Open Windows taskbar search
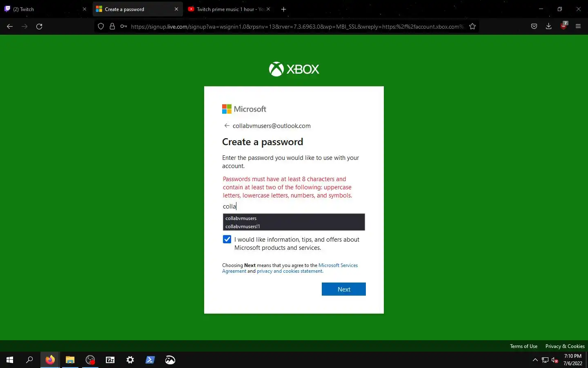Viewport: 588px width, 368px height. click(x=29, y=360)
